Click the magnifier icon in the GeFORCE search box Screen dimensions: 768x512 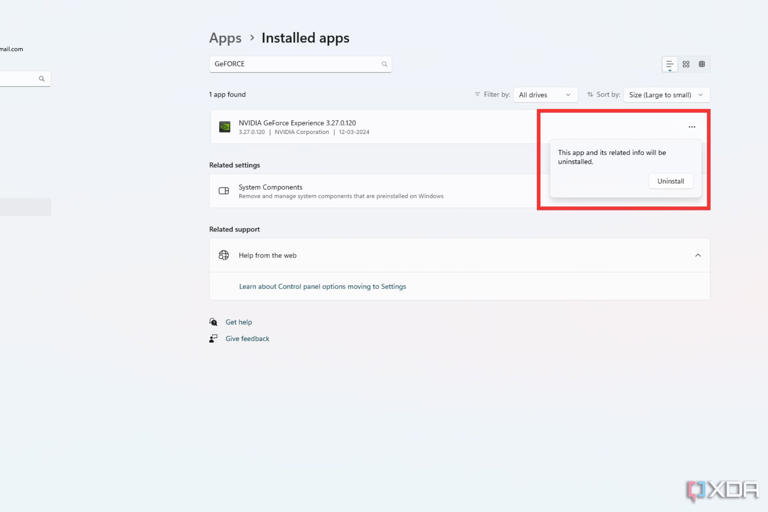[x=384, y=64]
